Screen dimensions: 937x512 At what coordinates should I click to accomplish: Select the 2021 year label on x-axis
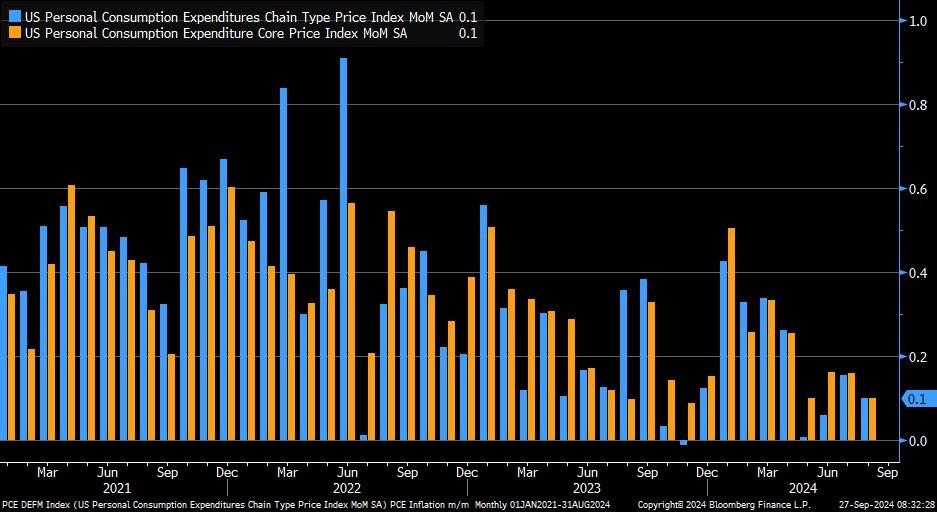117,487
